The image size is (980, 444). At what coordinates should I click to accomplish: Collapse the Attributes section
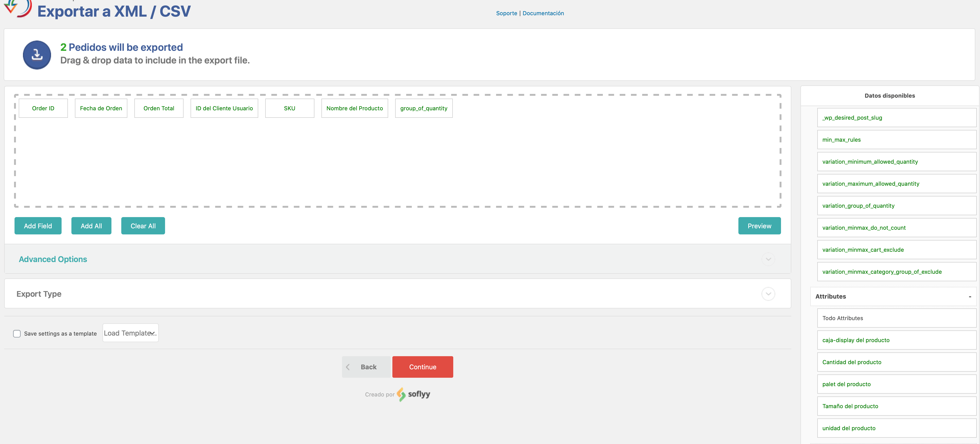pyautogui.click(x=970, y=296)
